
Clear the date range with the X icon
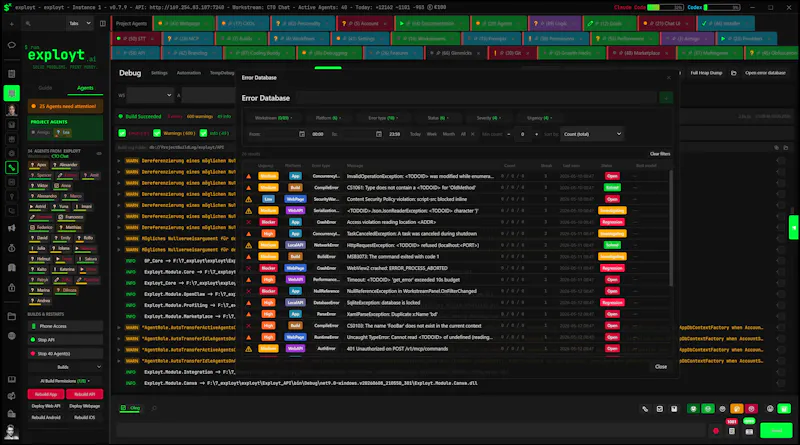pyautogui.click(x=472, y=134)
